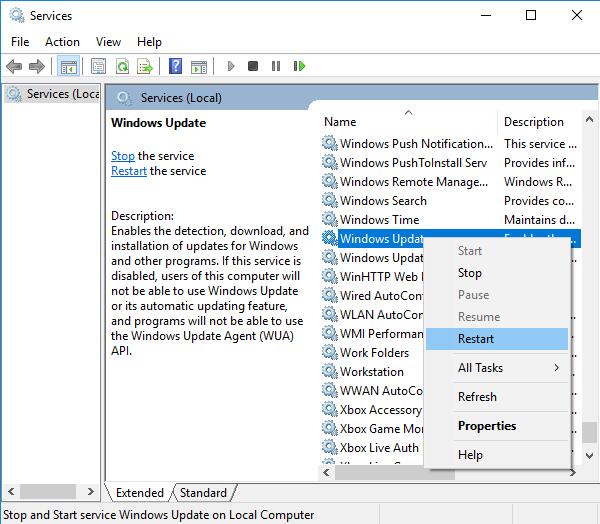Click 'Provides co...' description of Windows Search

[539, 201]
